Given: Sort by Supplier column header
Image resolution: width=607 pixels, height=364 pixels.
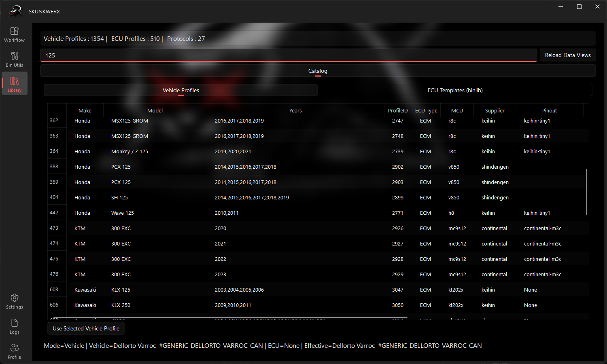Looking at the screenshot, I should 495,110.
